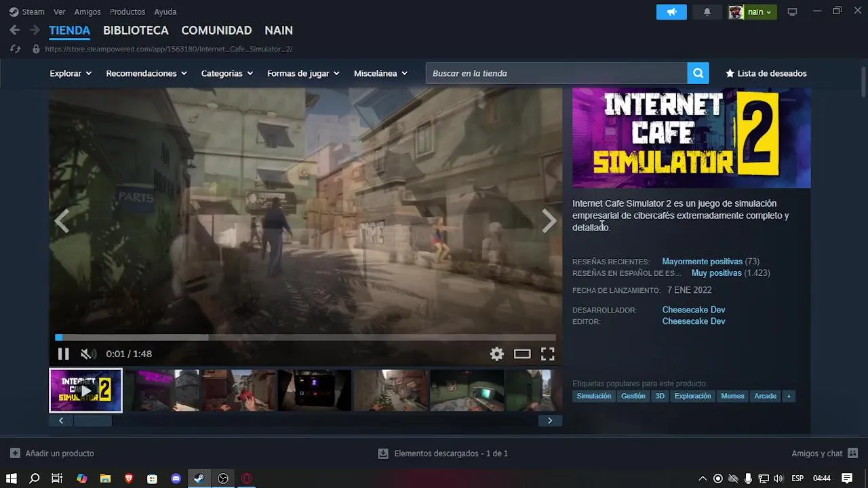Seek on the trailer progress bar
Screen dimensions: 868x488
tap(305, 337)
